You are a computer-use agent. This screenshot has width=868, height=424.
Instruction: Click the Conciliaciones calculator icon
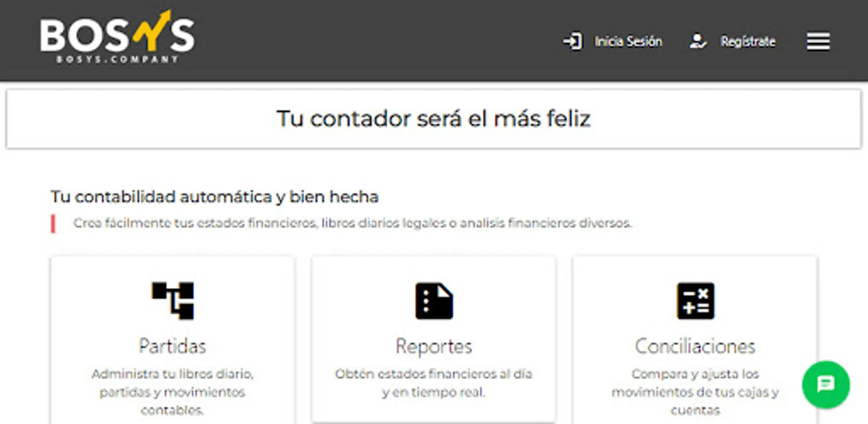point(695,301)
